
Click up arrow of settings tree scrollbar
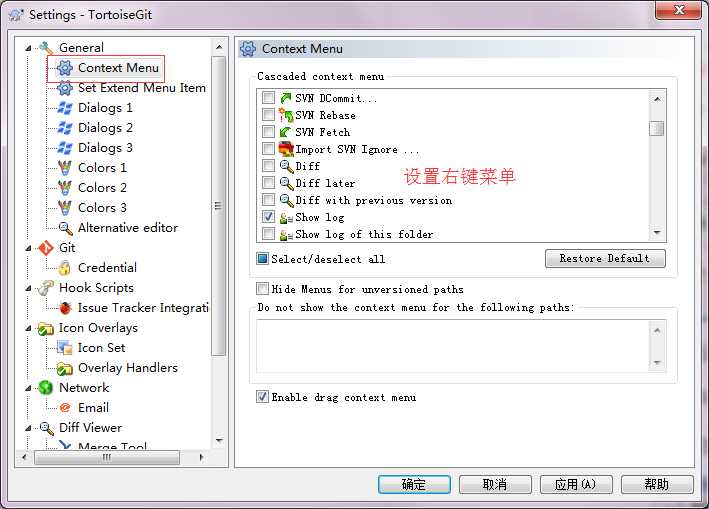219,47
